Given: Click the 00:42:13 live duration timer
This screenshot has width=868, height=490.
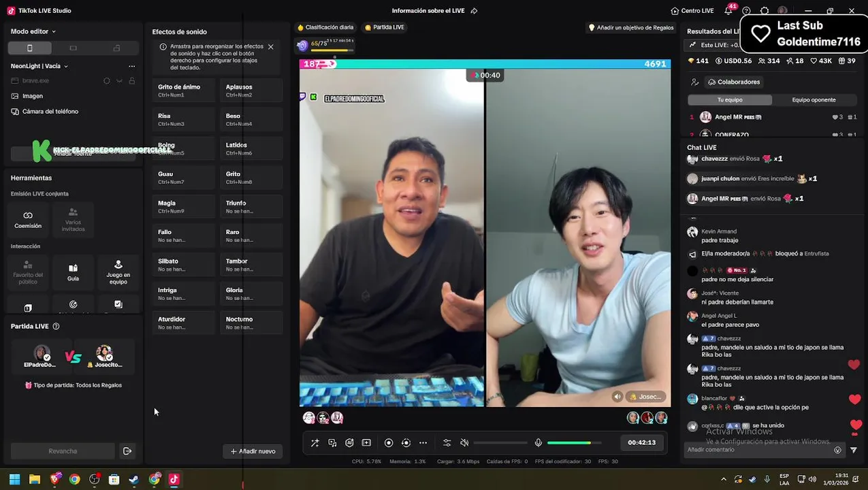Looking at the screenshot, I should pyautogui.click(x=641, y=442).
